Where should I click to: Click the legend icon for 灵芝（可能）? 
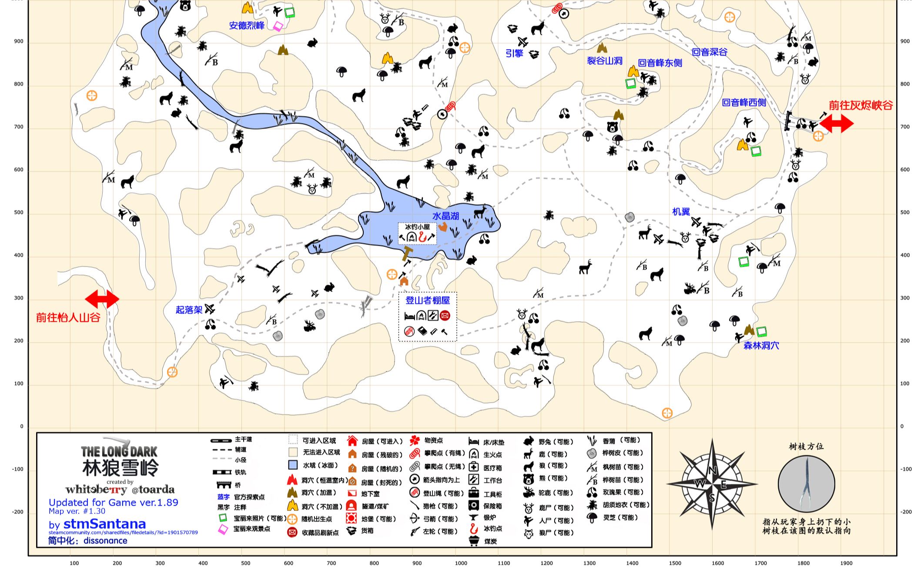pyautogui.click(x=592, y=518)
